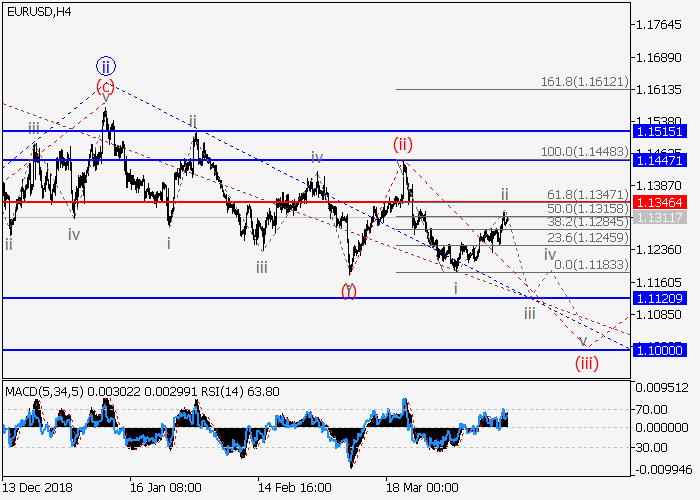This screenshot has height=500, width=700.
Task: Click the 16 Jan 08:00 date marker
Action: [164, 489]
